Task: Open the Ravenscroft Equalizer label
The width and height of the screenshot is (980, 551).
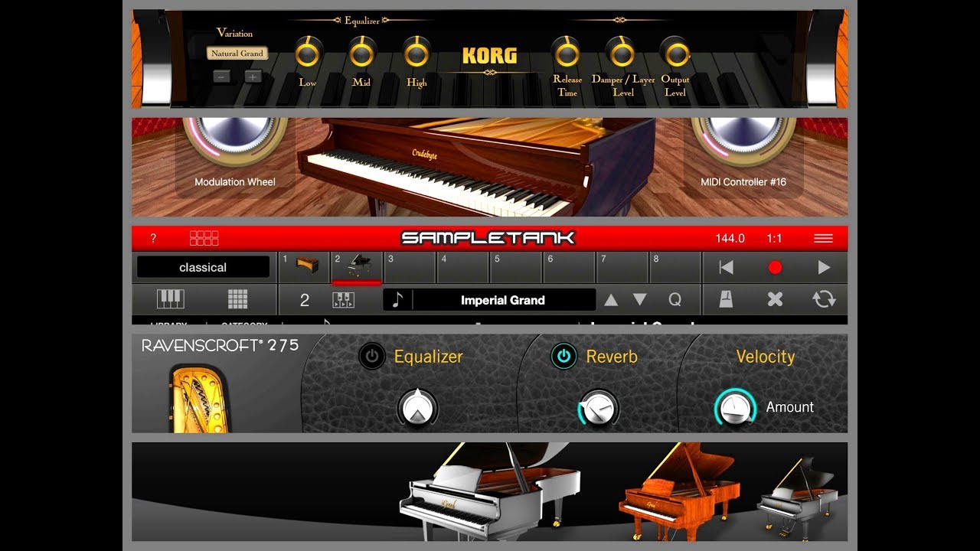Action: click(428, 357)
